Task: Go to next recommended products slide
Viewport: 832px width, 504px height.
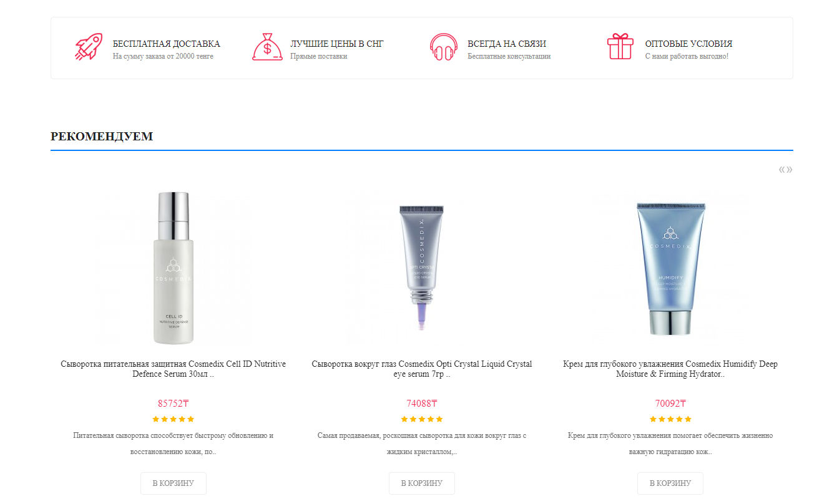Action: click(x=790, y=170)
